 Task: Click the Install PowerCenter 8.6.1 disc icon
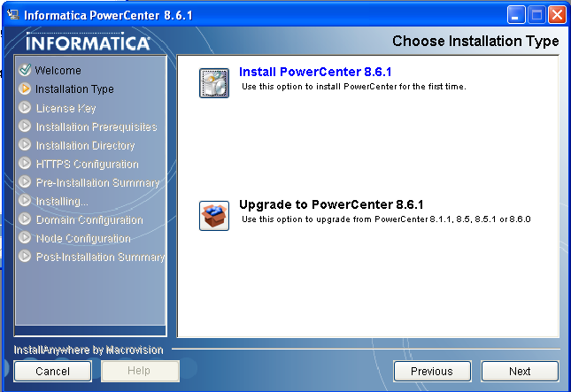(x=214, y=83)
